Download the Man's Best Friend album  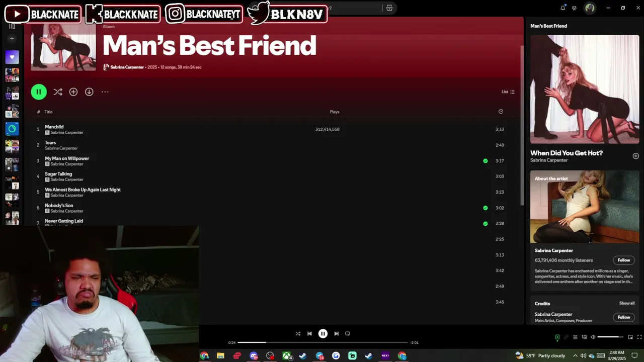click(89, 92)
